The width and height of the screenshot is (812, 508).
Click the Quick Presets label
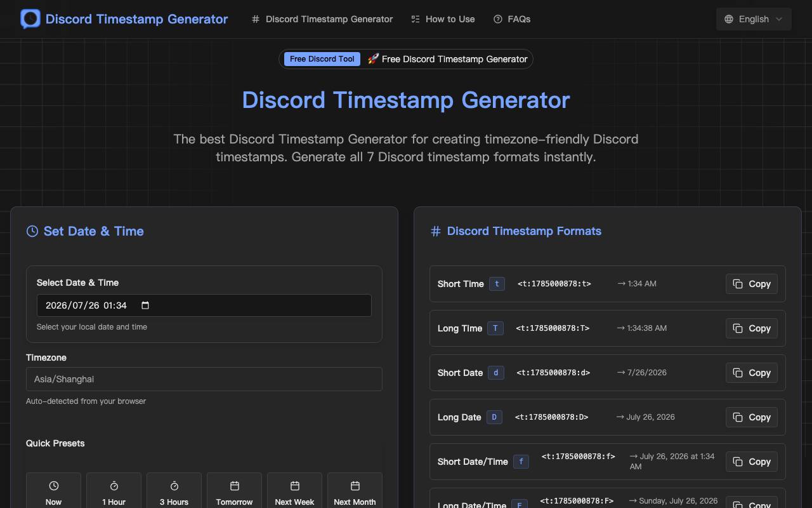pyautogui.click(x=55, y=443)
